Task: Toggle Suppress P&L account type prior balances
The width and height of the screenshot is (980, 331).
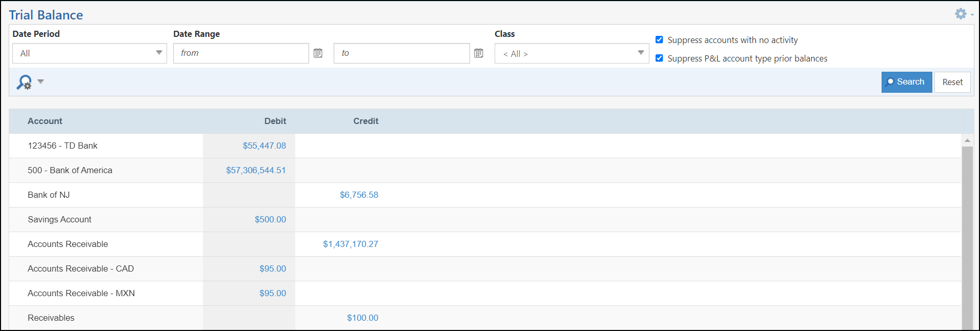Action: [x=659, y=58]
